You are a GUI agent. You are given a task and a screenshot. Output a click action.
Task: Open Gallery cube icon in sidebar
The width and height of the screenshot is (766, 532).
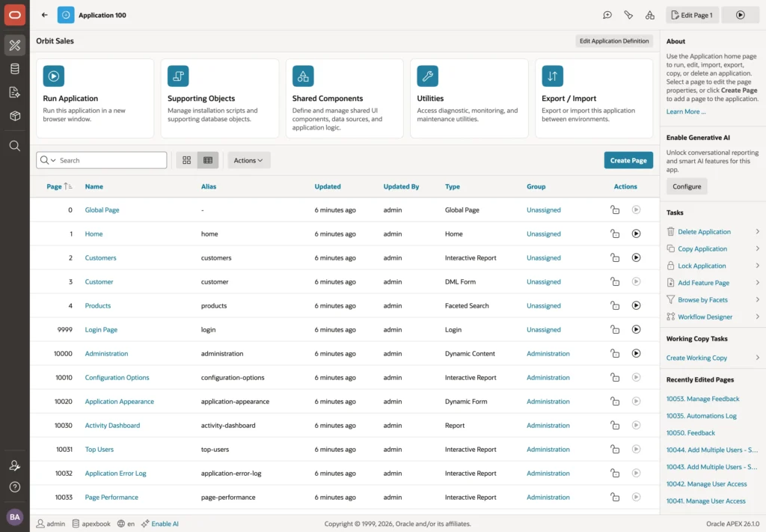tap(15, 116)
